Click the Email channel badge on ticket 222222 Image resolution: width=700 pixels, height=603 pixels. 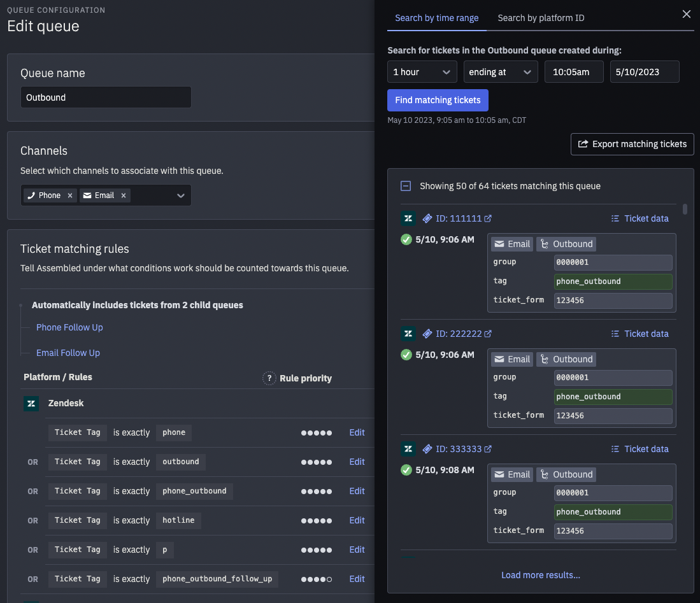coord(511,358)
